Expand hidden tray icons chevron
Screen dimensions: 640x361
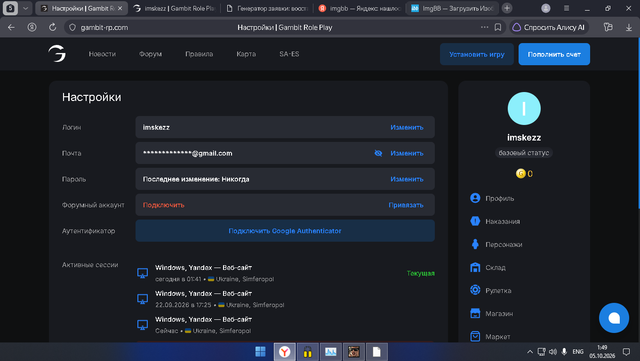(x=529, y=352)
